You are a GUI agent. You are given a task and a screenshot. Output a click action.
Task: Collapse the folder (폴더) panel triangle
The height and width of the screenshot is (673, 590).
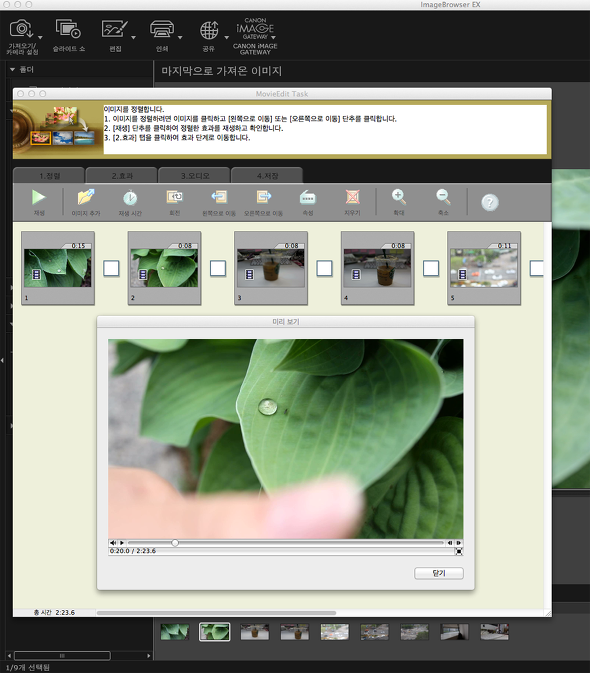click(12, 69)
